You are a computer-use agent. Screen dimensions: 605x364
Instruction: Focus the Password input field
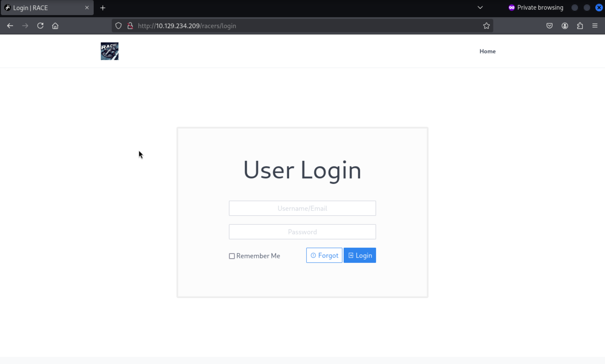(302, 232)
